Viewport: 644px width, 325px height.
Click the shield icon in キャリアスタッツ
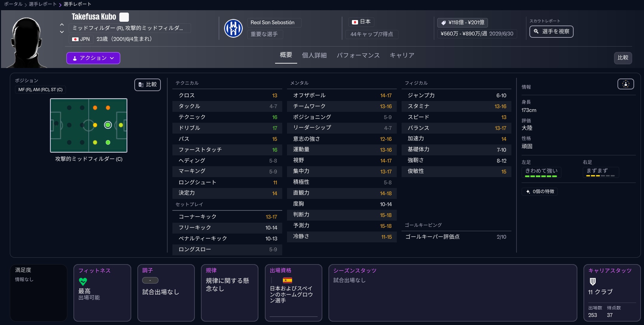pyautogui.click(x=593, y=281)
